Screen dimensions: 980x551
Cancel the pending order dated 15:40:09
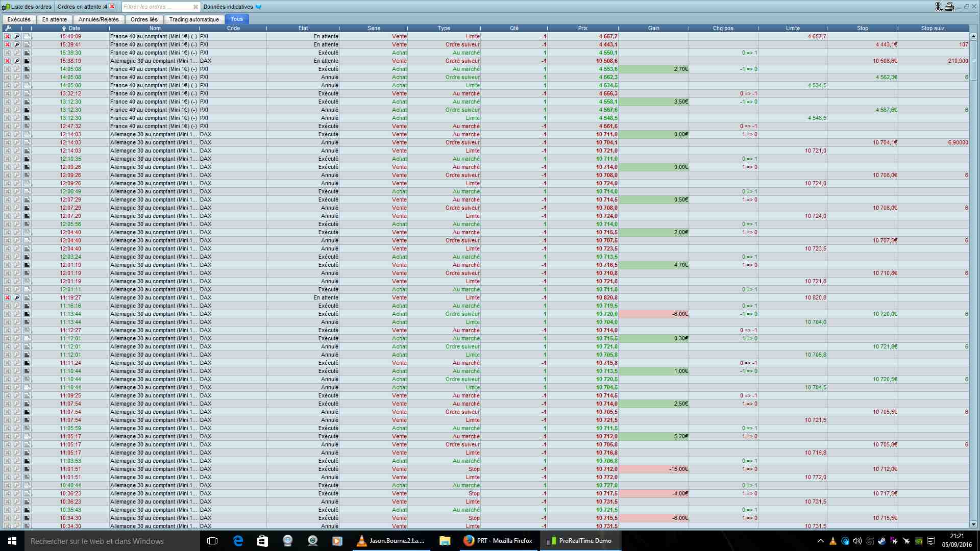(x=7, y=37)
